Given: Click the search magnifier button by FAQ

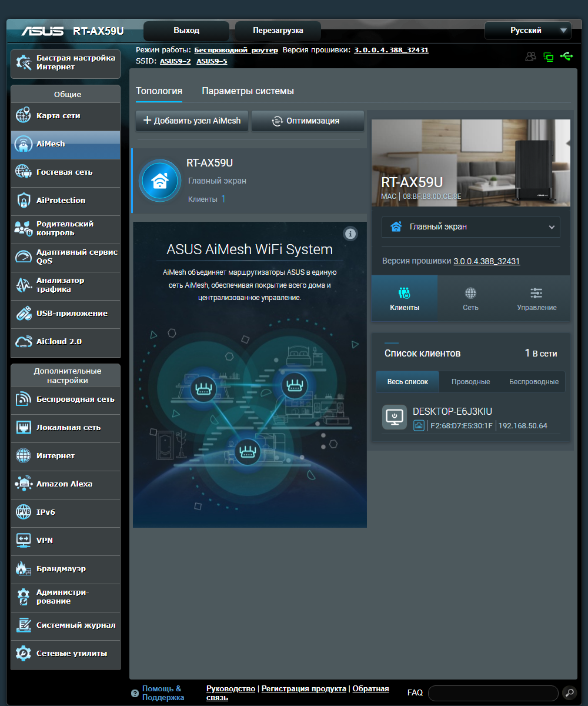Looking at the screenshot, I should click(x=569, y=692).
